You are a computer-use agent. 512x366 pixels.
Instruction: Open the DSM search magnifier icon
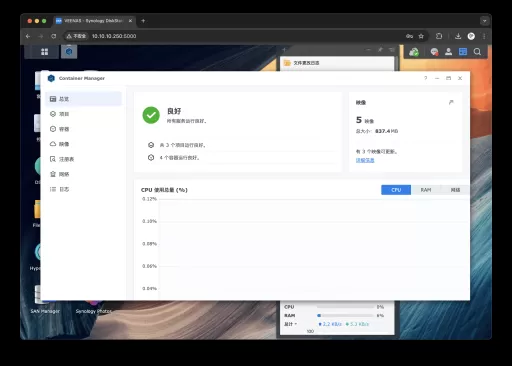click(477, 52)
